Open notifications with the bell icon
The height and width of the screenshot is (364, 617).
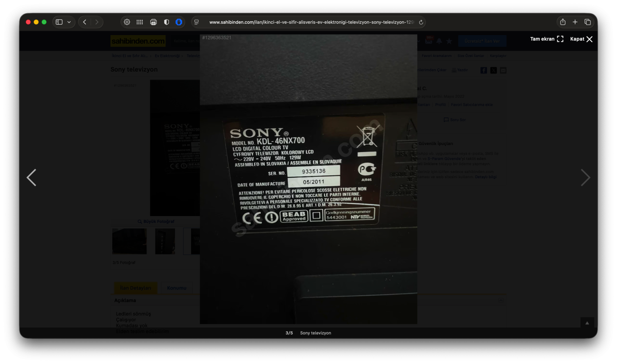click(439, 41)
